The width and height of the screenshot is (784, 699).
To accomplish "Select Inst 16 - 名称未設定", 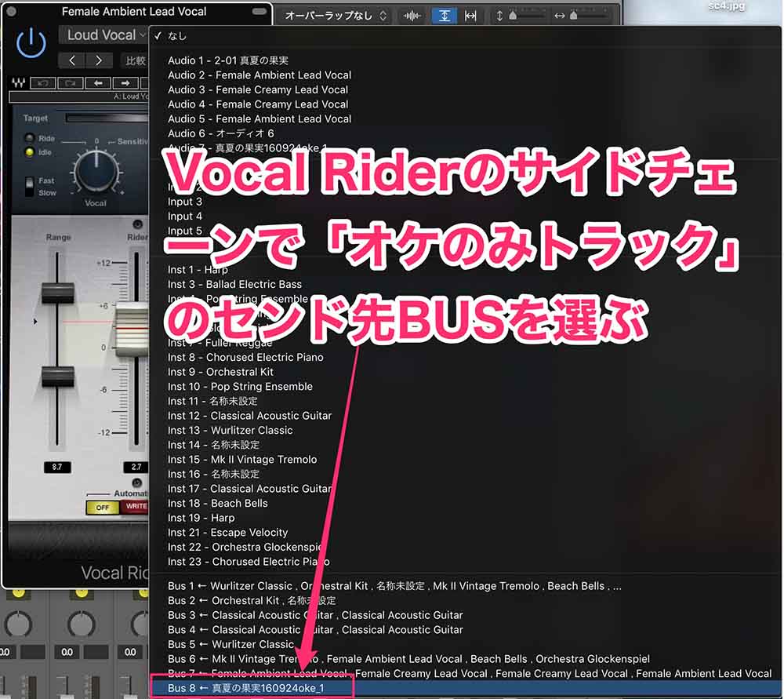I will pyautogui.click(x=465, y=474).
